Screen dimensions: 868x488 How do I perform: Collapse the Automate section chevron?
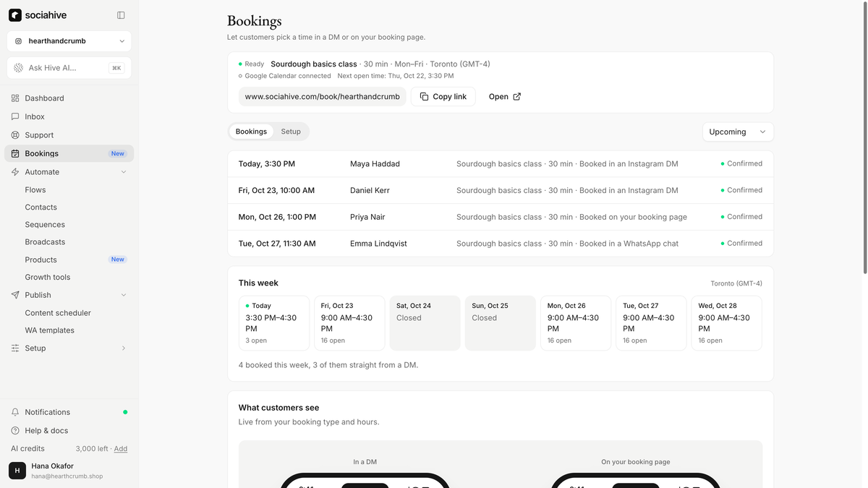click(x=124, y=172)
